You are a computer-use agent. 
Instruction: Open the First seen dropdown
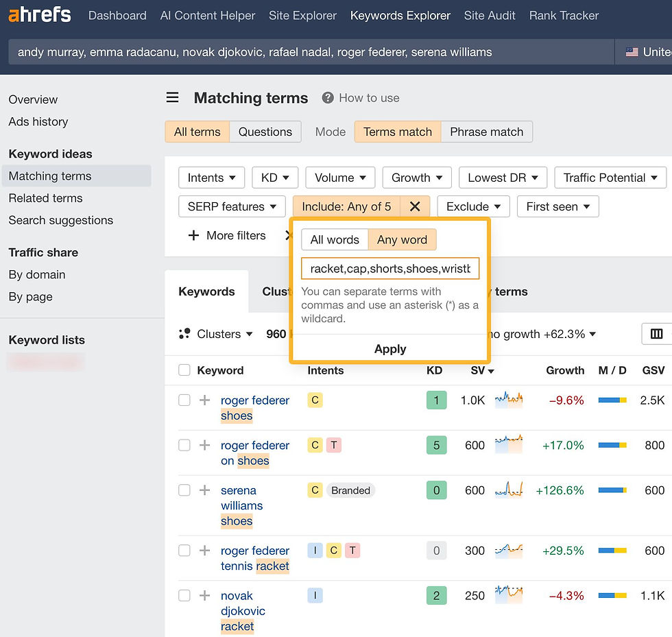(557, 206)
